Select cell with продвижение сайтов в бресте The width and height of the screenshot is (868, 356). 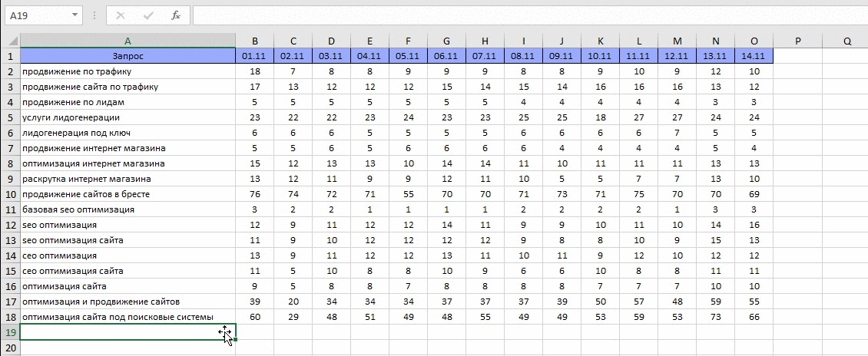coord(128,194)
